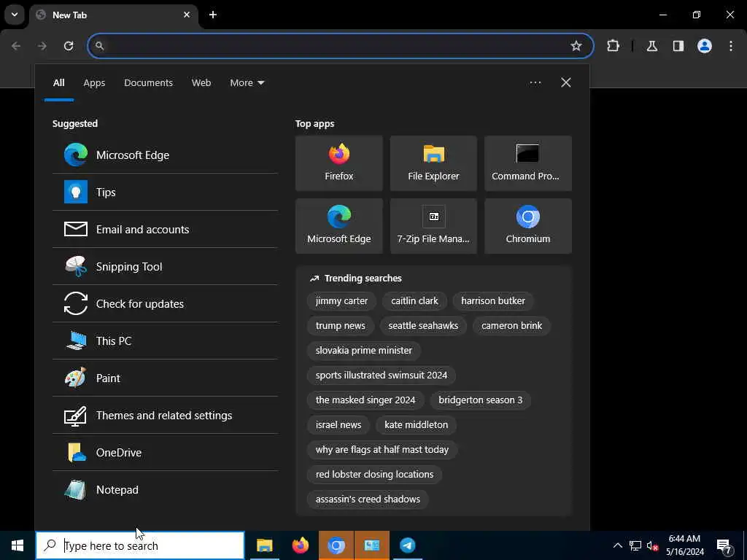Close the New Tab browser tab
This screenshot has width=747, height=560.
coord(187,15)
